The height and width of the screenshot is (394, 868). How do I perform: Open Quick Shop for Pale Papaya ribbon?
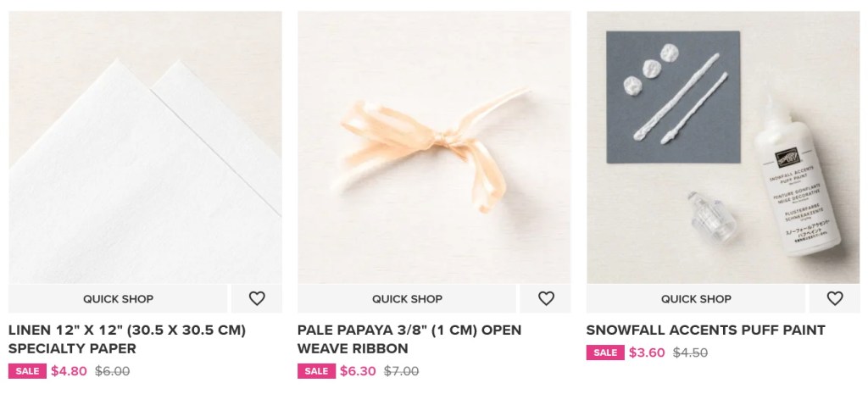point(407,299)
